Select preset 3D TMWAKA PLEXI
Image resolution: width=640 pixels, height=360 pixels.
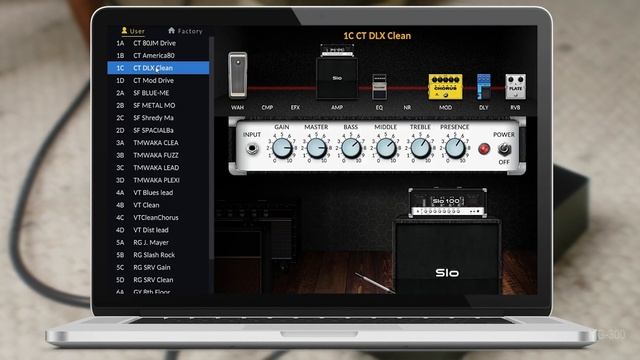coord(158,180)
